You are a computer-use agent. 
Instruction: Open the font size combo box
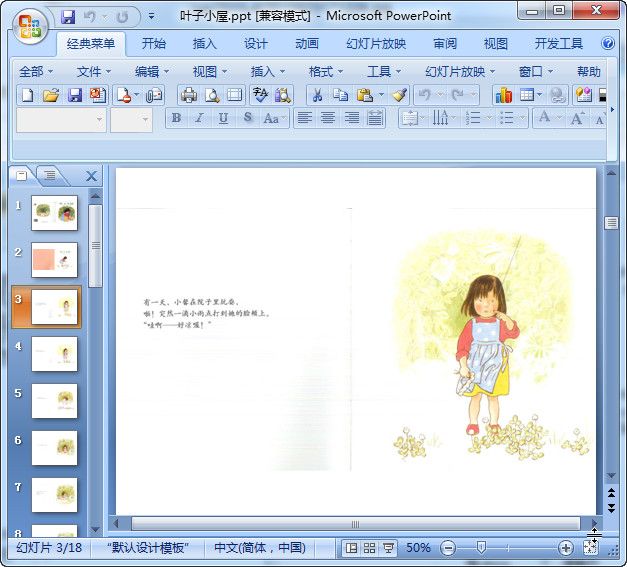(131, 119)
